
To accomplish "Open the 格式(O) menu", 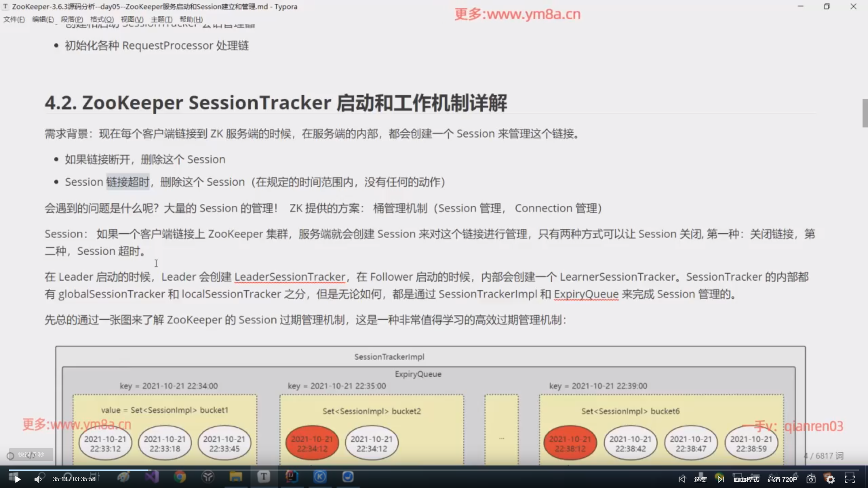I will (102, 19).
